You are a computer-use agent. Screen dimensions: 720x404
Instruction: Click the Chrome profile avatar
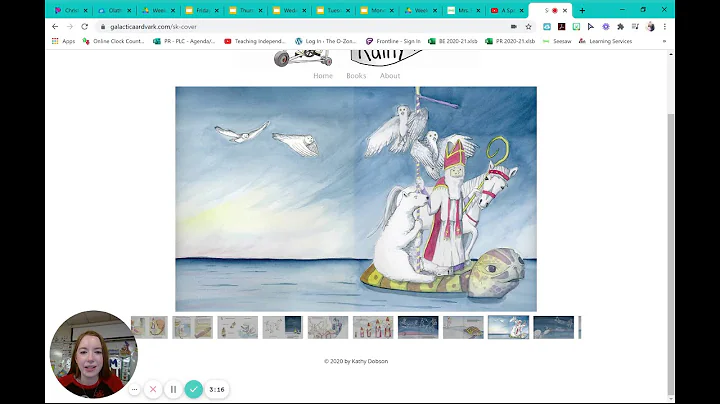[x=650, y=27]
